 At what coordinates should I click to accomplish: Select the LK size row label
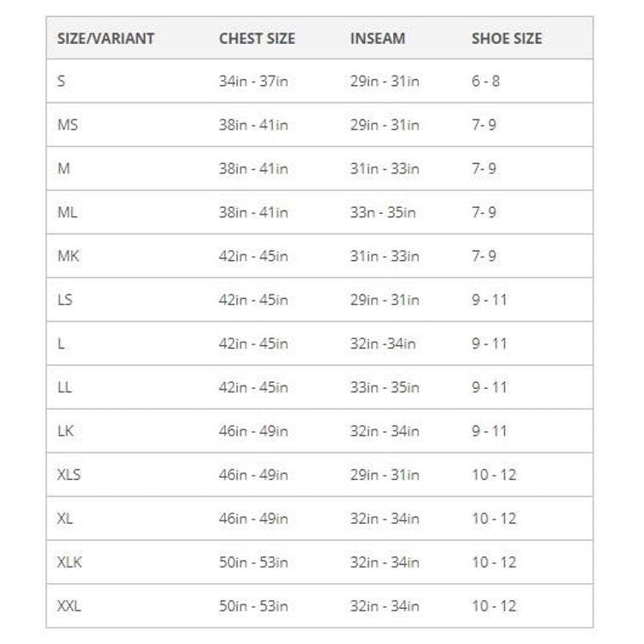coord(66,431)
